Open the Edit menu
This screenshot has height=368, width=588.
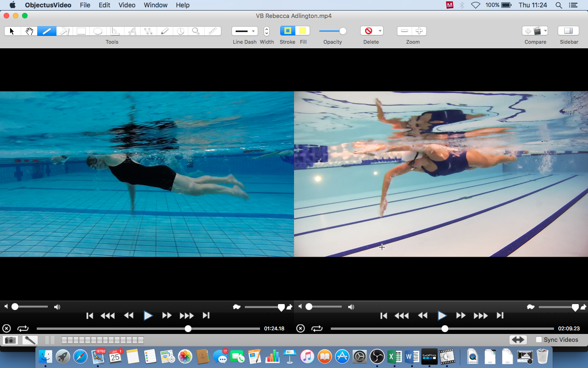point(104,5)
